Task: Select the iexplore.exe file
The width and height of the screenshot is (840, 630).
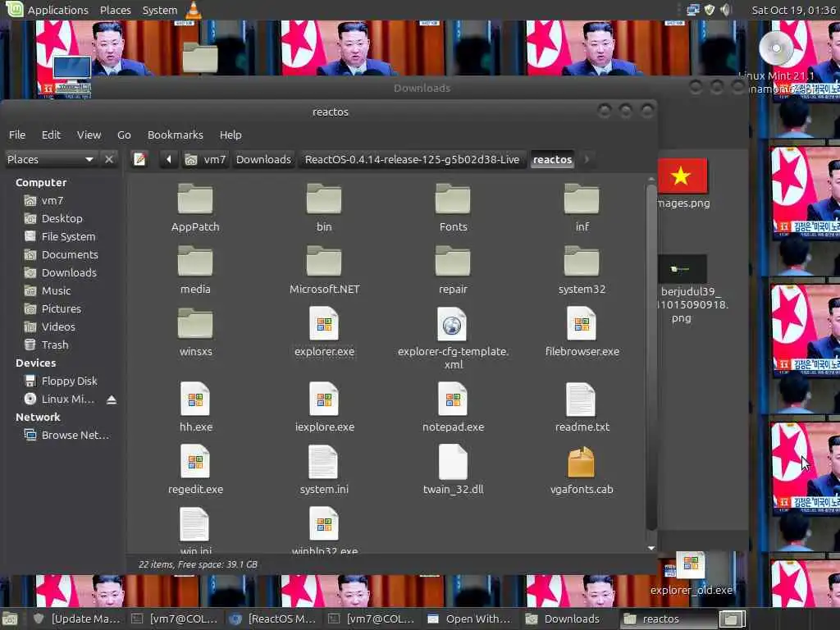Action: click(324, 407)
